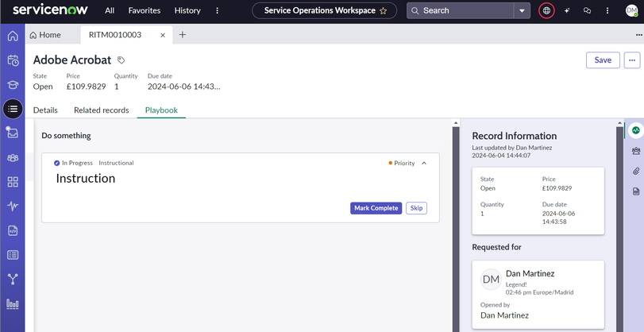Open the chat bubbles icon in header
Screen dimensions: 644x332
(588, 10)
